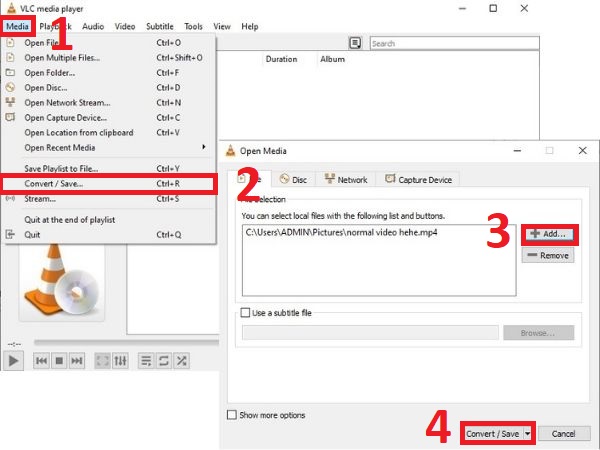Click VLC cone icon in Open Media title bar
The image size is (600, 450).
[x=230, y=151]
